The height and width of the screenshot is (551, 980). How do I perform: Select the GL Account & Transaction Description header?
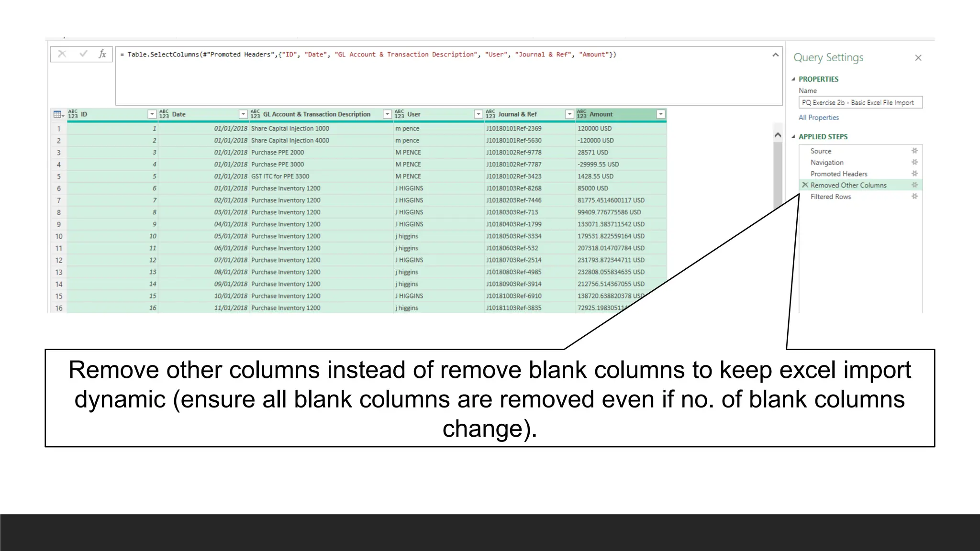coord(321,114)
